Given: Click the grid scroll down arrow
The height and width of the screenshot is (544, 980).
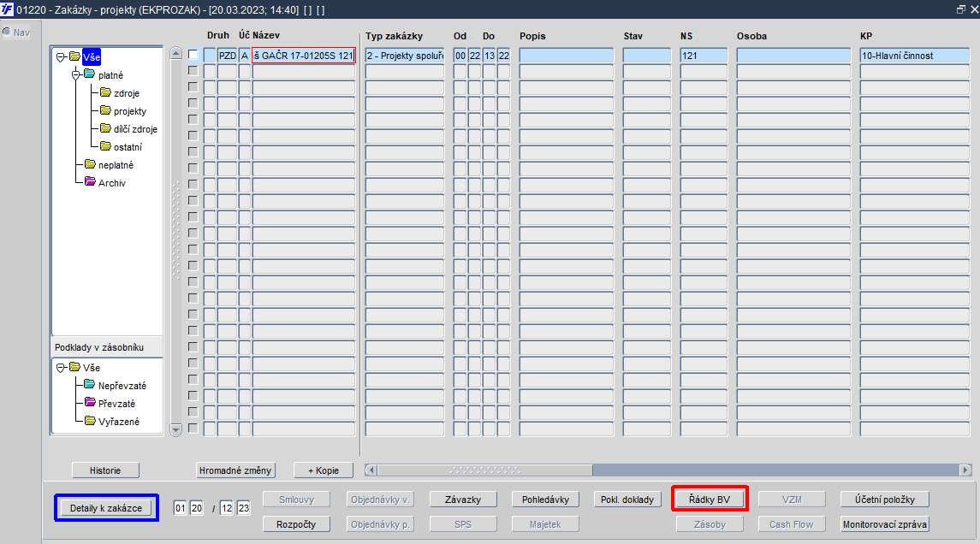Looking at the screenshot, I should pos(175,429).
